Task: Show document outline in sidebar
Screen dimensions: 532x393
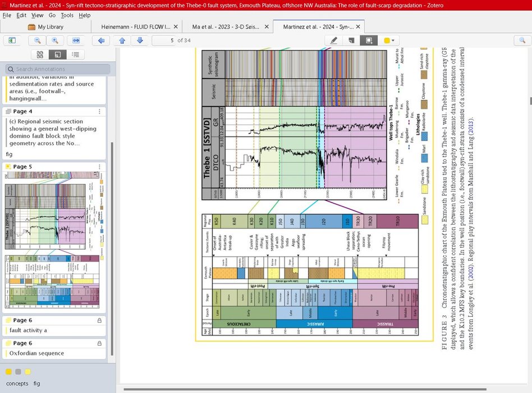Action: (75, 54)
